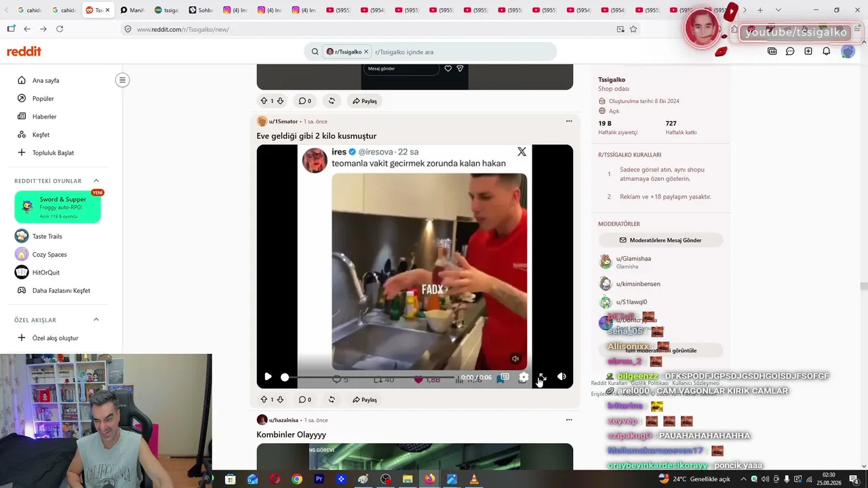
Task: Collapse the Reddit'teki Oyunlar section
Action: pos(96,181)
